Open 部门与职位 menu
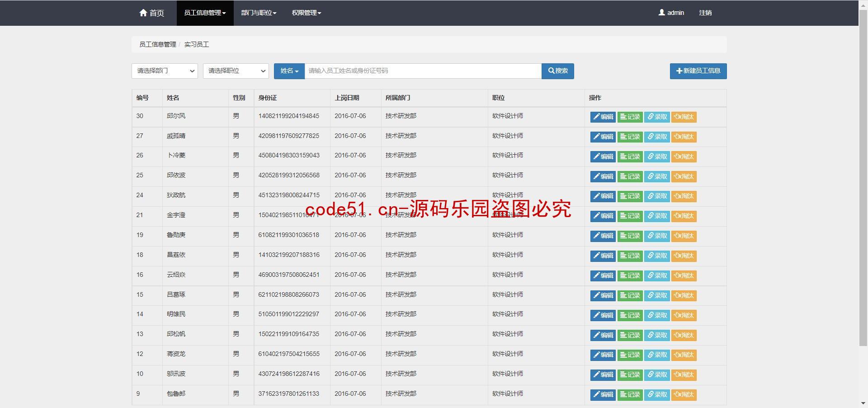 [259, 13]
